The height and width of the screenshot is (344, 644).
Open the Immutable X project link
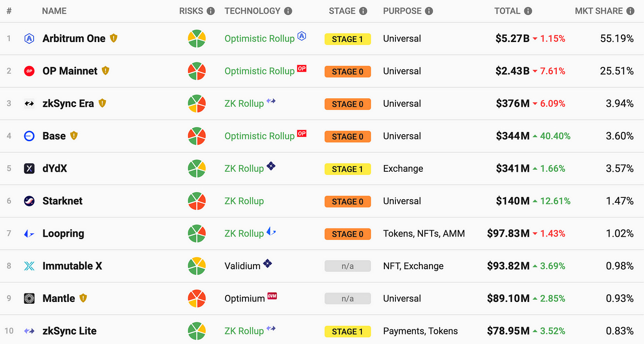coord(72,266)
